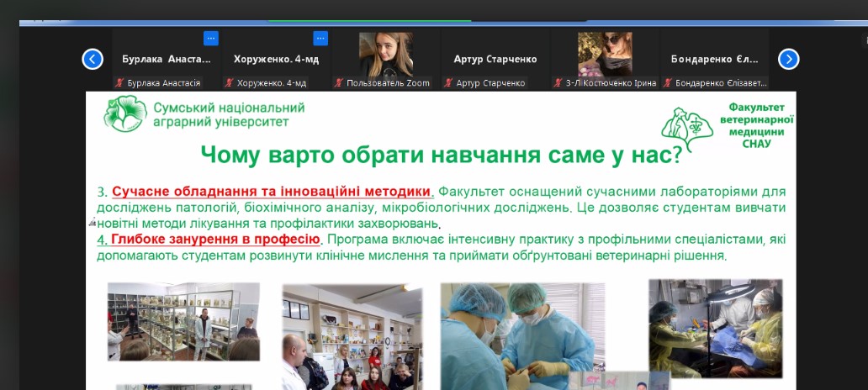Select Бондаренко Єлізавета participant tile

coord(714,59)
